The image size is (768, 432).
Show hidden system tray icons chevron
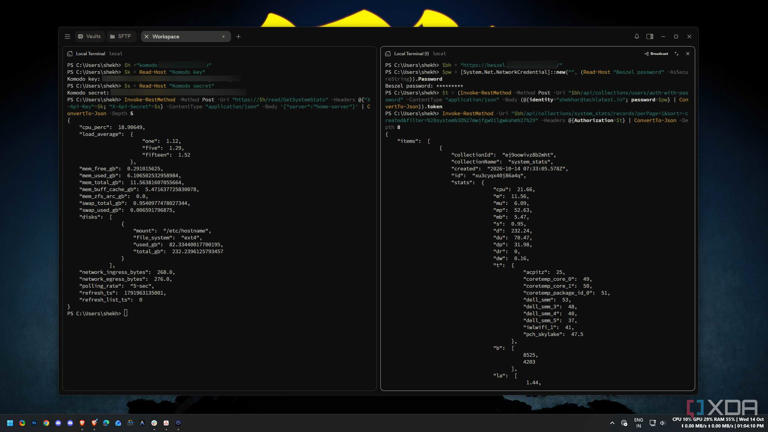(x=612, y=423)
